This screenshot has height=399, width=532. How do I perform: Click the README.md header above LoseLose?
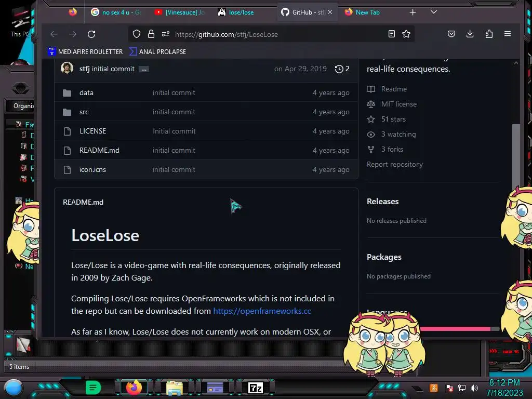pos(83,202)
